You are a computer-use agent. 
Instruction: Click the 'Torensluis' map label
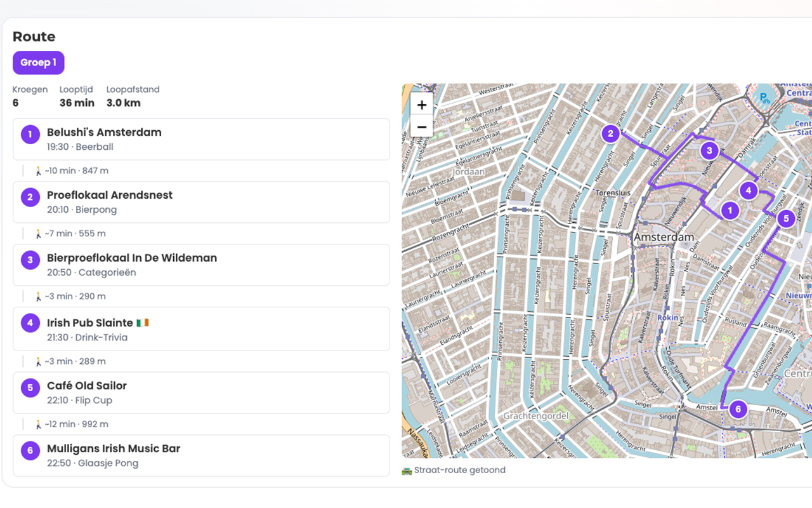pyautogui.click(x=613, y=192)
